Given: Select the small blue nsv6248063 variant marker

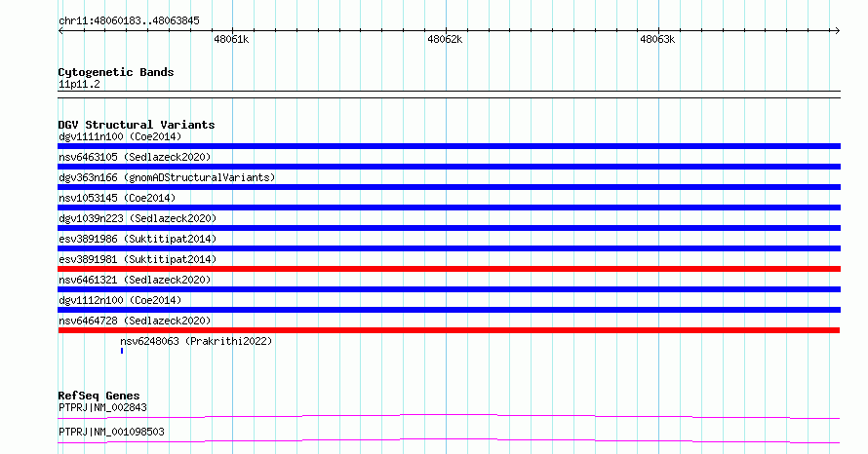Looking at the screenshot, I should click(122, 351).
